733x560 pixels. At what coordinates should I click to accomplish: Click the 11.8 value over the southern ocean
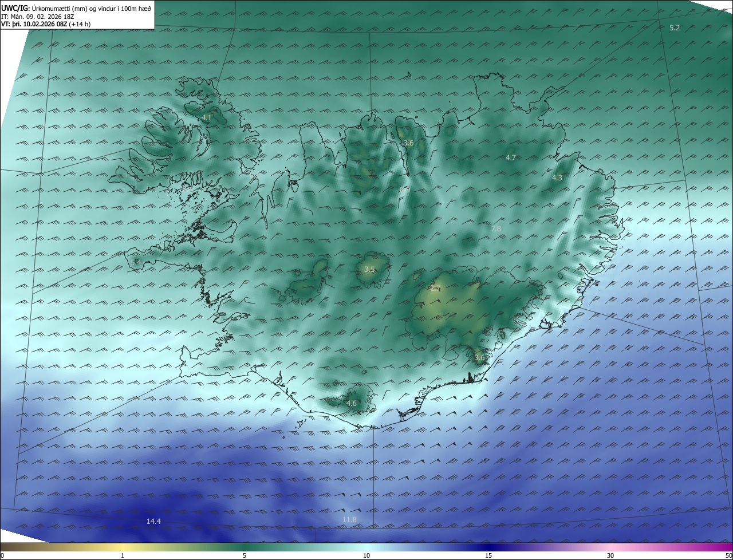[349, 519]
